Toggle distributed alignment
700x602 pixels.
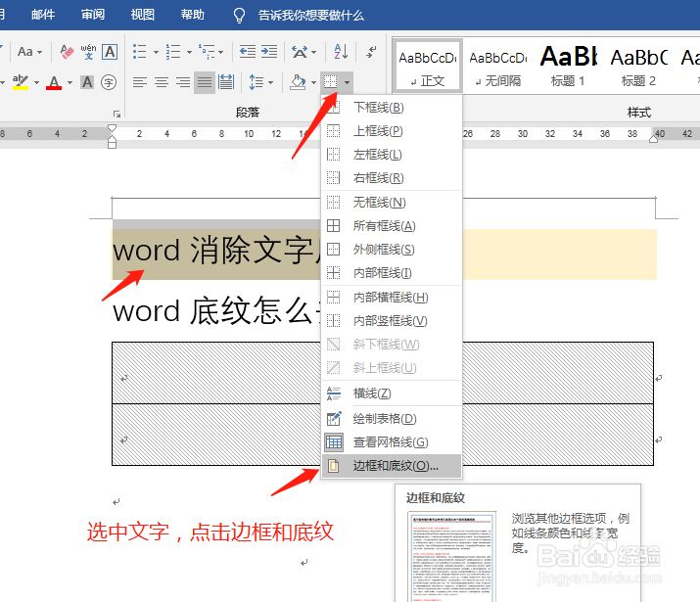tap(226, 82)
